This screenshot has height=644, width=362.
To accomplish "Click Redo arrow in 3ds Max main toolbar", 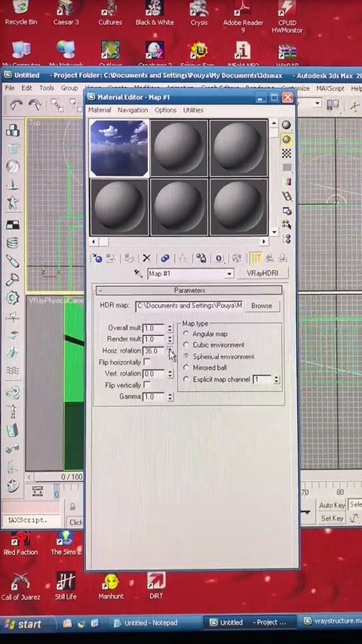I will pyautogui.click(x=35, y=106).
